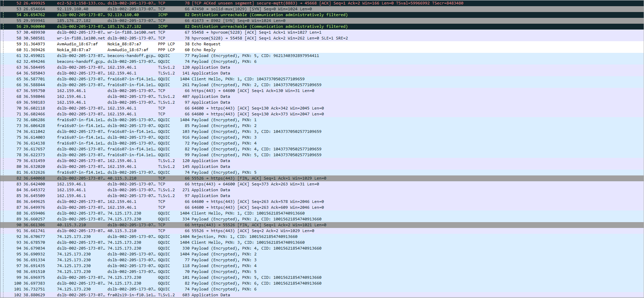
Task: Select packet 67 https(443) to 64600 ACK
Action: pyautogui.click(x=322, y=91)
